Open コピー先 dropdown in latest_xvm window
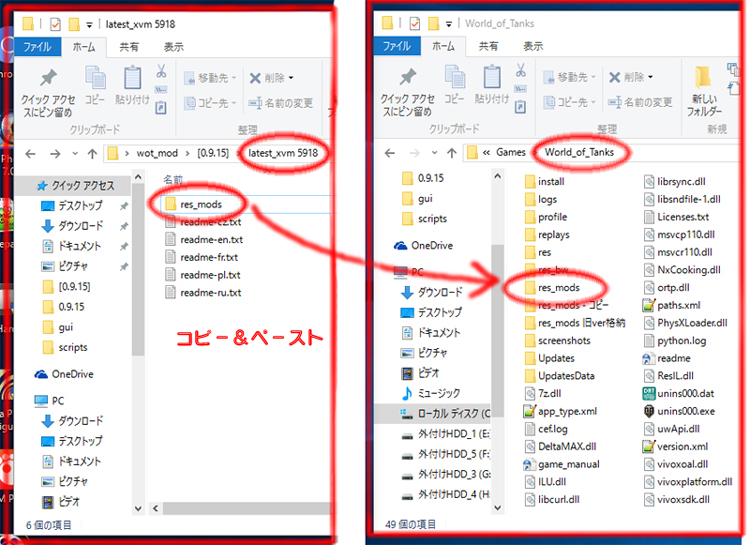Screen dimensions: 750x545 pyautogui.click(x=210, y=103)
